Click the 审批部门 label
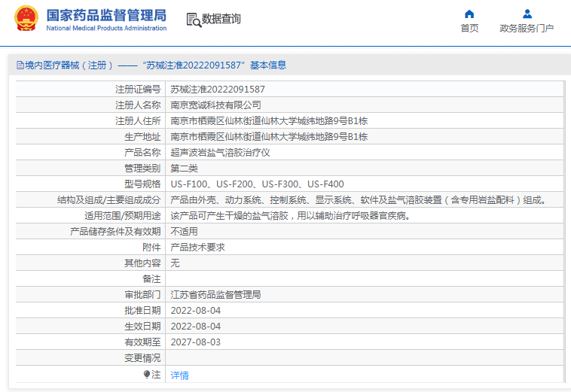 (x=142, y=295)
